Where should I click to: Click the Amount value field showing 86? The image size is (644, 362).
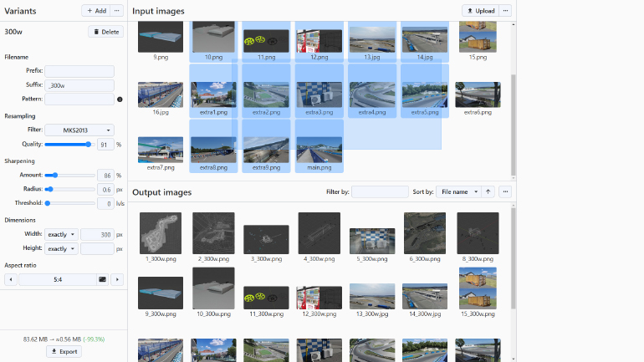(105, 176)
